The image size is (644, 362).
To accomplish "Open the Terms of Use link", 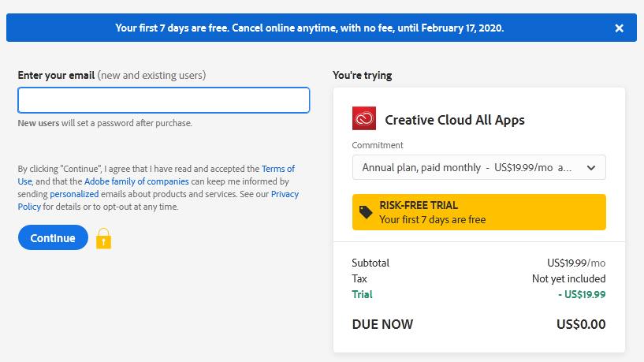I will (277, 169).
